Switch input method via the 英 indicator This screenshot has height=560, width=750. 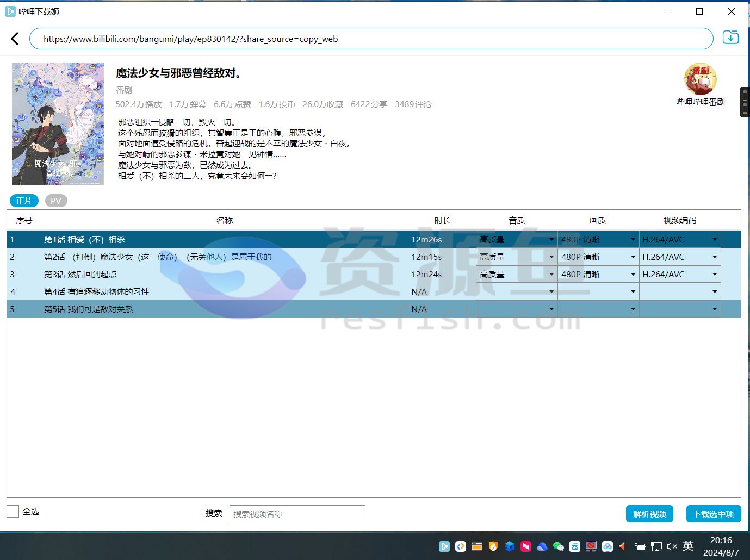(x=689, y=546)
